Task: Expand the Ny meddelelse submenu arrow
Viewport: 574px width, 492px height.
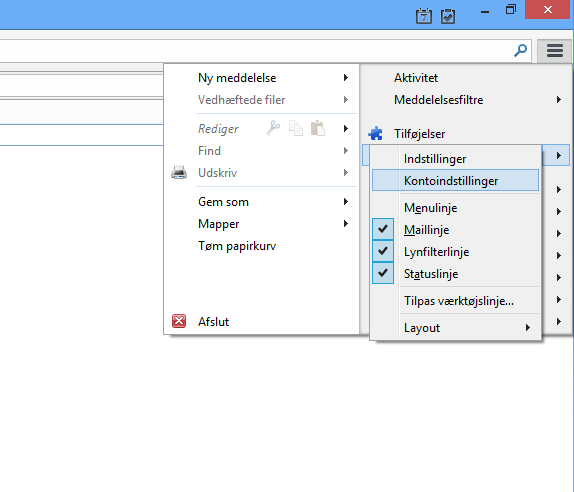Action: (x=346, y=78)
